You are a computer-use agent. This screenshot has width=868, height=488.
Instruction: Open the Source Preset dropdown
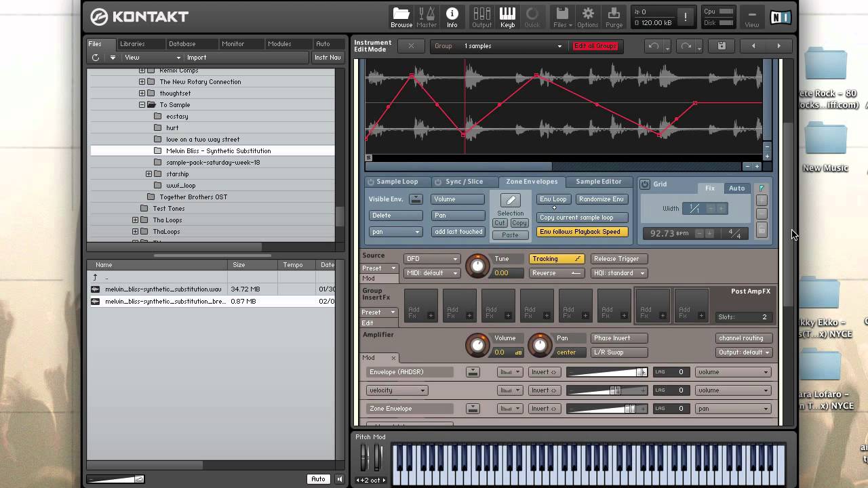click(379, 268)
